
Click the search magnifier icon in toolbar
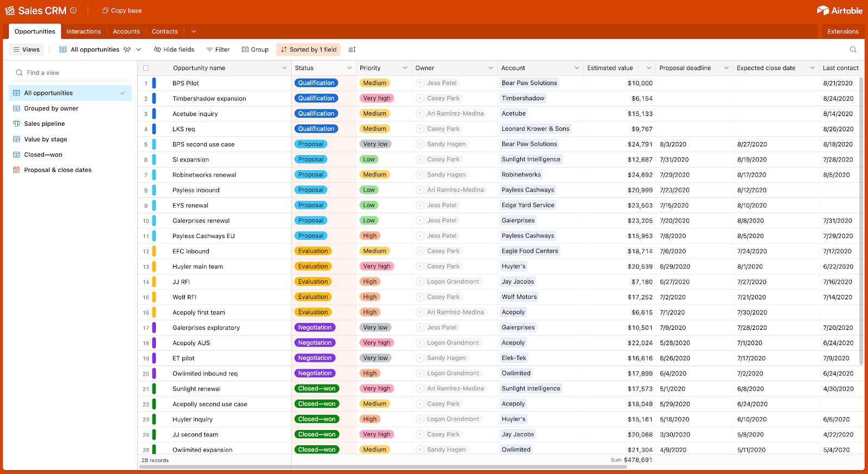(x=853, y=49)
